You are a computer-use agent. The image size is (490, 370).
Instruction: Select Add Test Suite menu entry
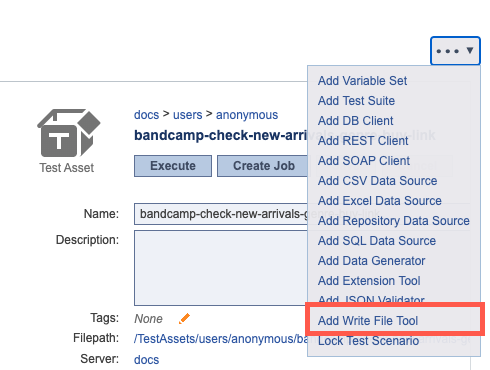356,101
